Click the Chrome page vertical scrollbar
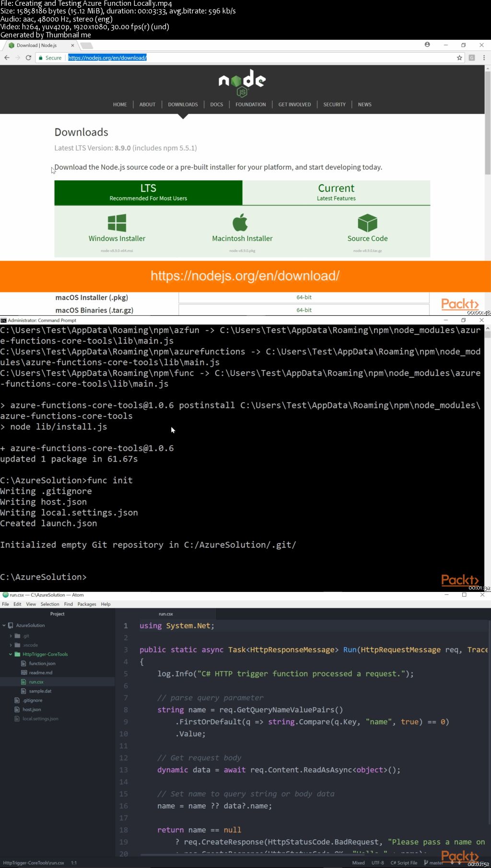 pos(488,123)
